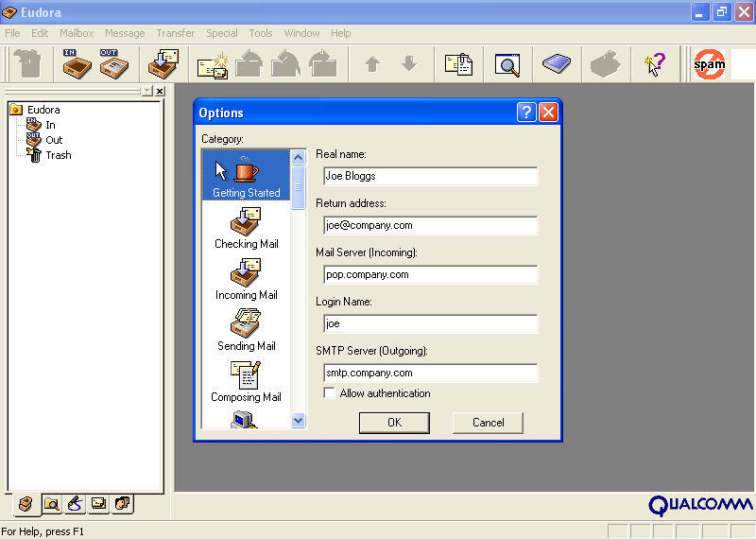Open the Help menu

pyautogui.click(x=341, y=33)
